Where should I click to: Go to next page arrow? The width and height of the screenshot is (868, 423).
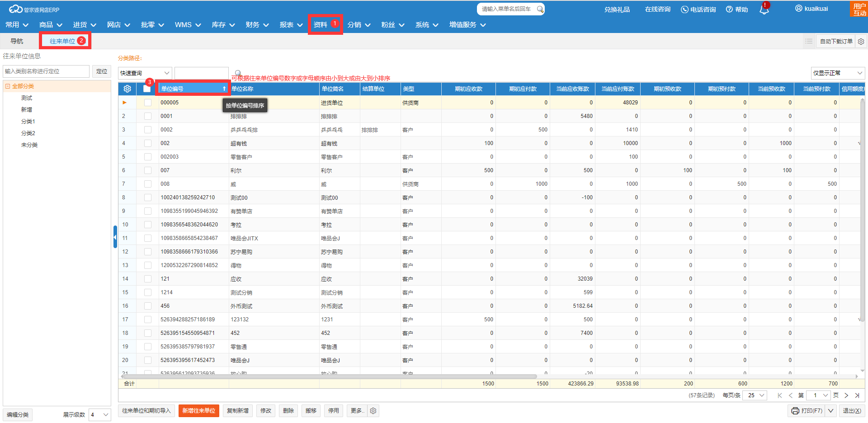pos(846,395)
